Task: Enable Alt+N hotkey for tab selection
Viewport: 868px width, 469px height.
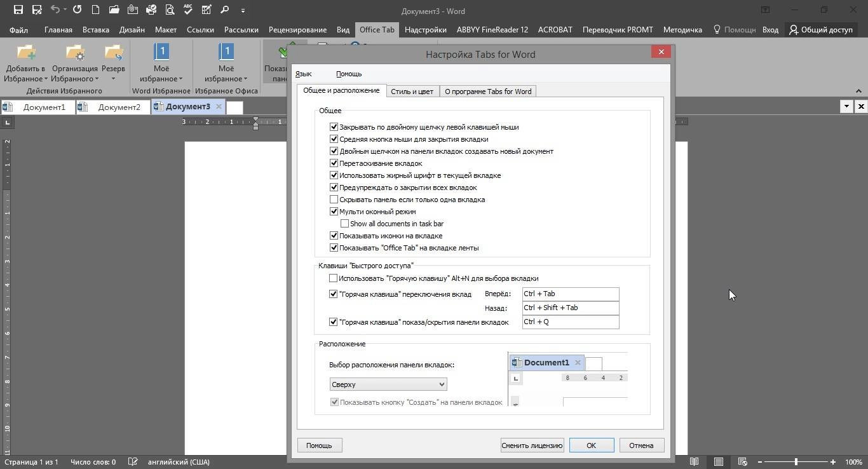Action: click(x=333, y=278)
